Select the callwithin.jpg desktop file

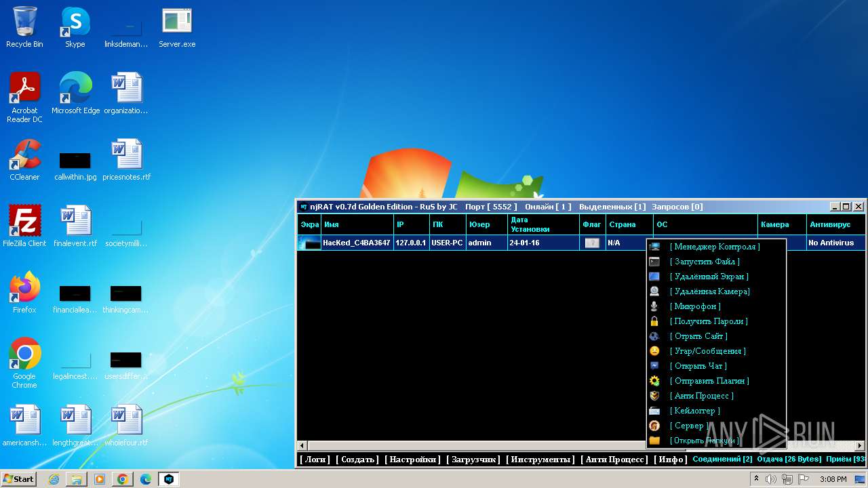click(x=75, y=165)
